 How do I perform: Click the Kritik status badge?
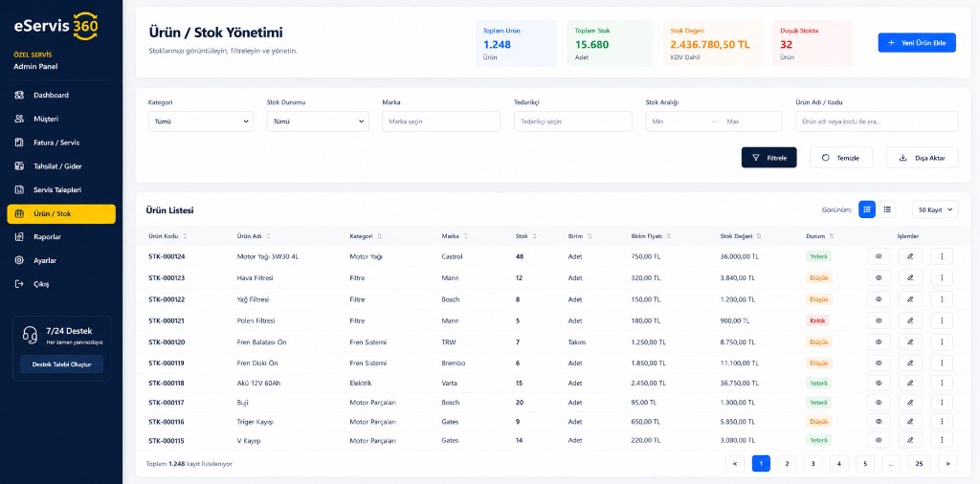coord(818,321)
